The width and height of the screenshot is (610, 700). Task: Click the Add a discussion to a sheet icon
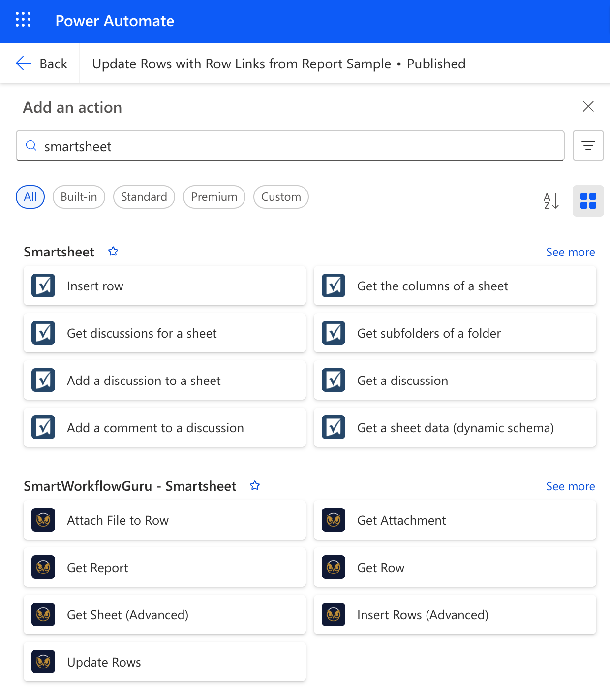click(x=43, y=380)
